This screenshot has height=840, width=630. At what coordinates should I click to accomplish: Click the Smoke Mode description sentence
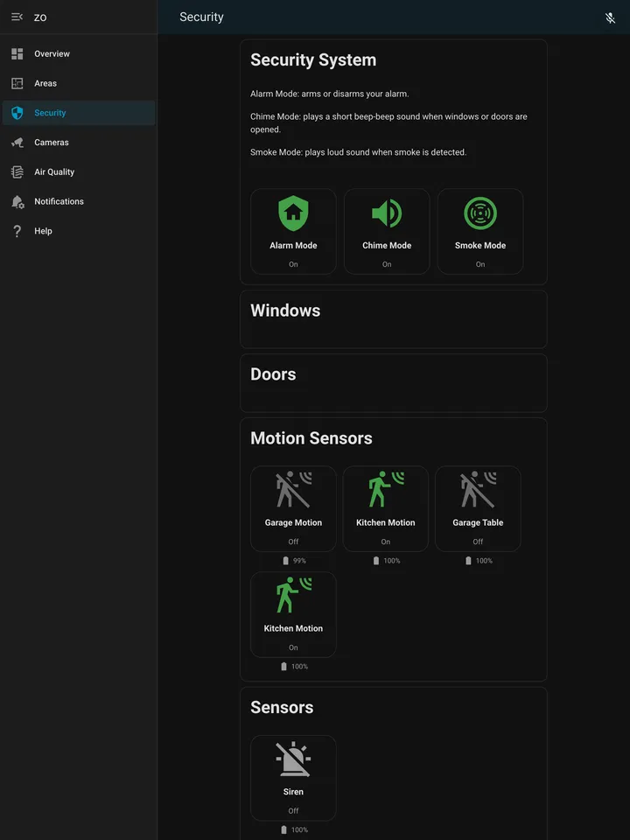click(x=359, y=152)
